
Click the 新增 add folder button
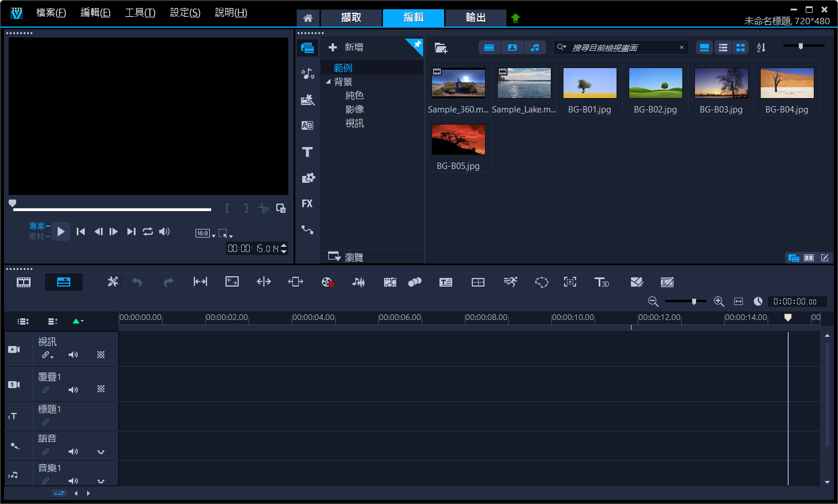pos(346,47)
